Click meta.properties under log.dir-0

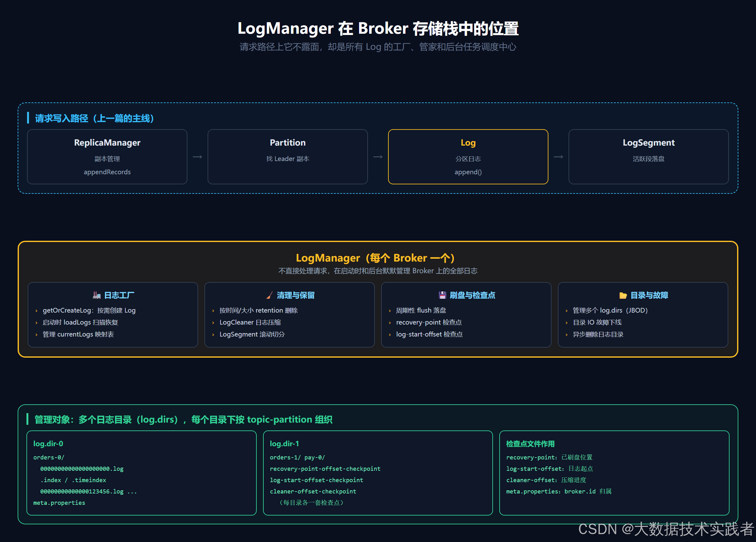coord(59,503)
